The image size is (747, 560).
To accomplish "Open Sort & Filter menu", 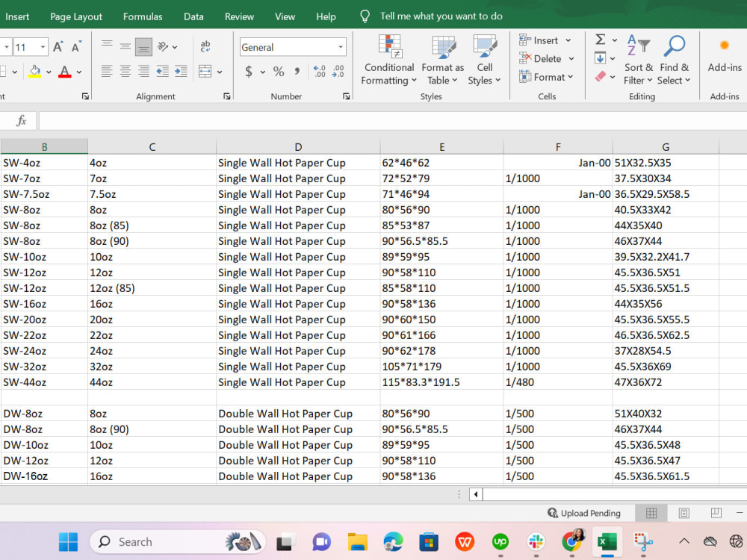I will pos(639,60).
